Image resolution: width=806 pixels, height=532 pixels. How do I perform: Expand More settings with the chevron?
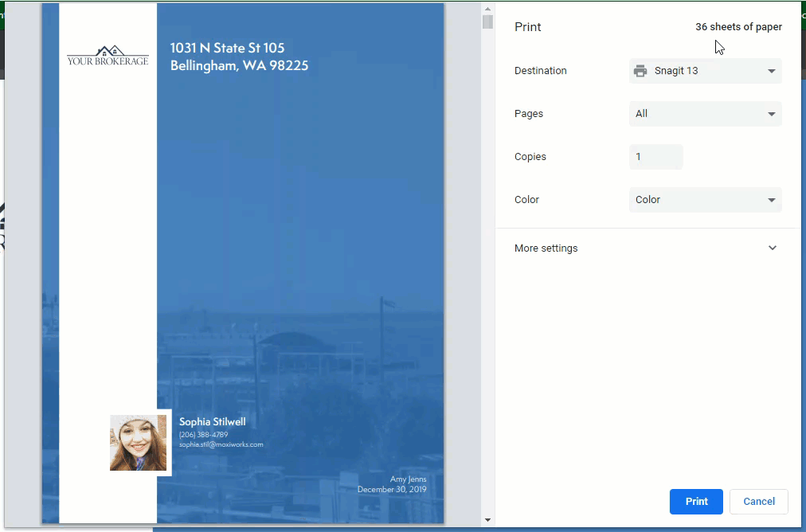pos(772,248)
